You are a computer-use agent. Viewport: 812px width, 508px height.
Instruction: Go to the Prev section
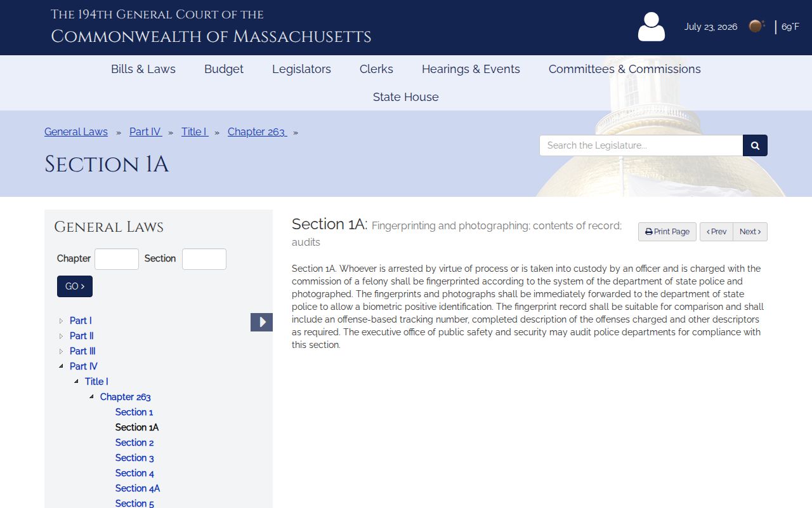[716, 232]
